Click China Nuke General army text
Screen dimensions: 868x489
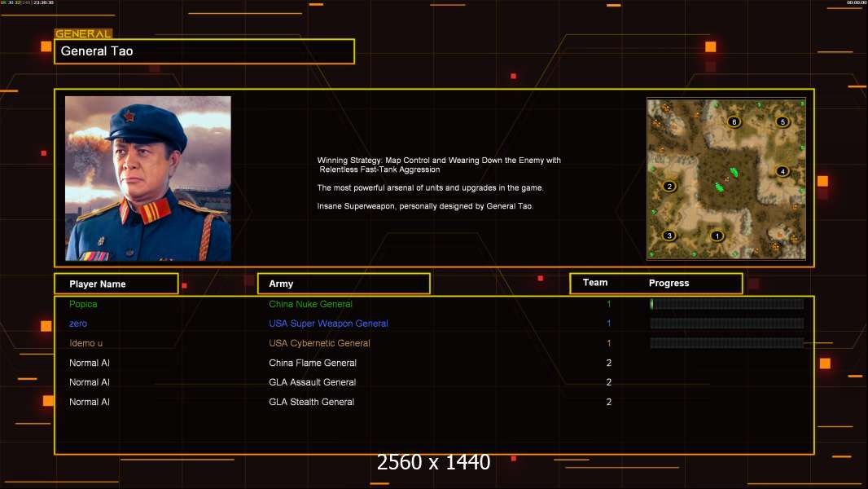pos(310,304)
